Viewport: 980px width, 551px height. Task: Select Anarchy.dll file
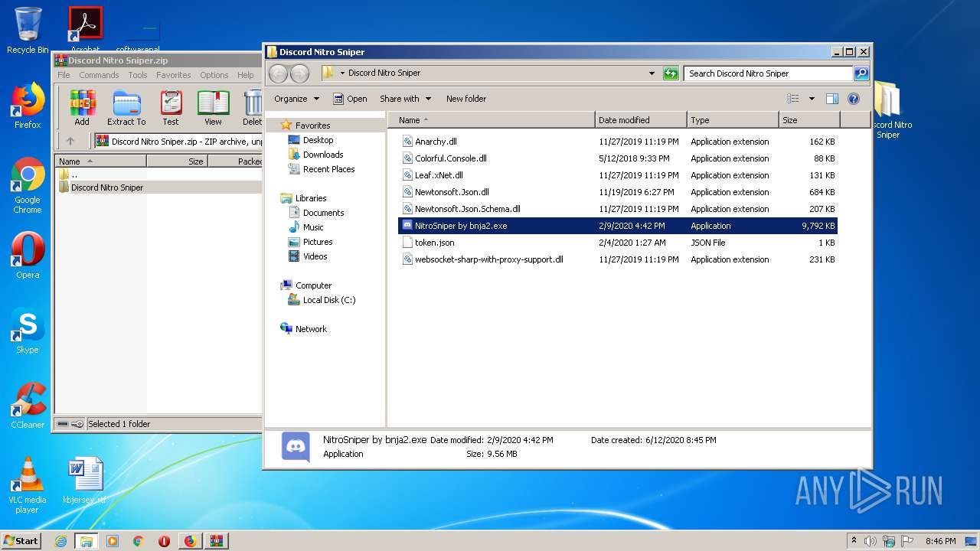pos(436,142)
